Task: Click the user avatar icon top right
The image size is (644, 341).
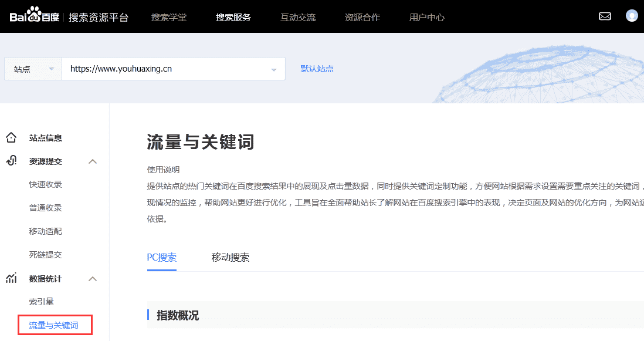Action: (632, 16)
